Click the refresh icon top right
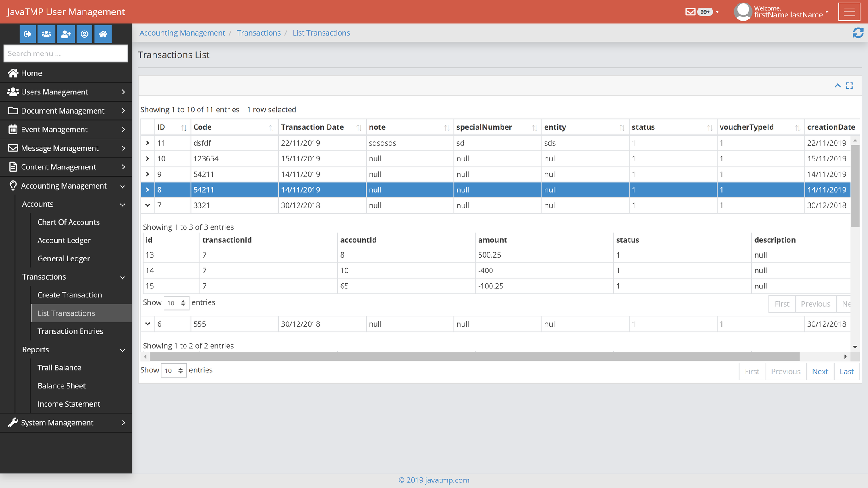This screenshot has height=488, width=868. click(x=858, y=33)
